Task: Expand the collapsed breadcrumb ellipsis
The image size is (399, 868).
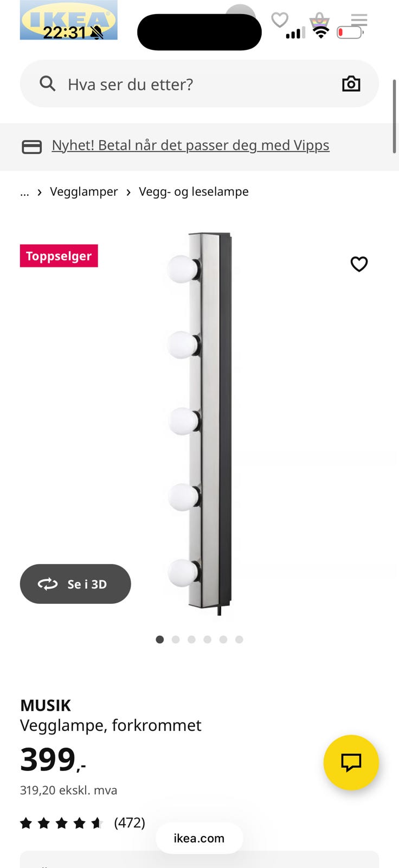Action: coord(24,192)
